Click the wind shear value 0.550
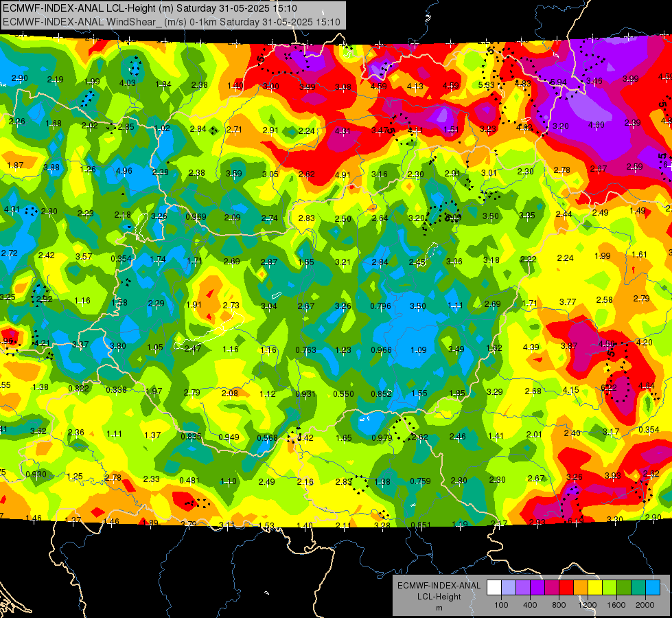 (343, 393)
